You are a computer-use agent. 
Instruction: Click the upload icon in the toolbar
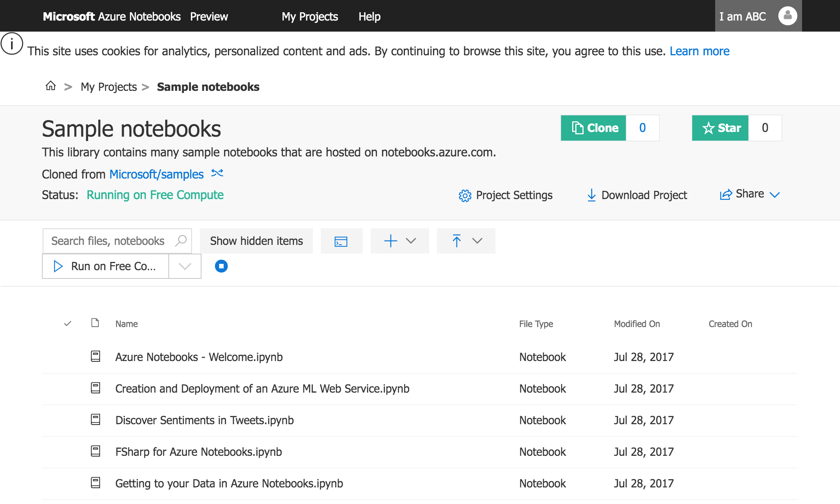tap(457, 241)
